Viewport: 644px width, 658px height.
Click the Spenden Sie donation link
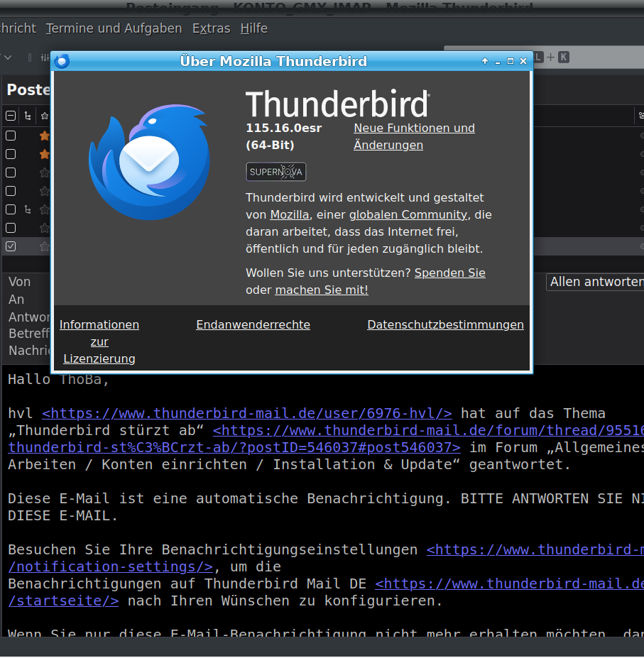(449, 273)
